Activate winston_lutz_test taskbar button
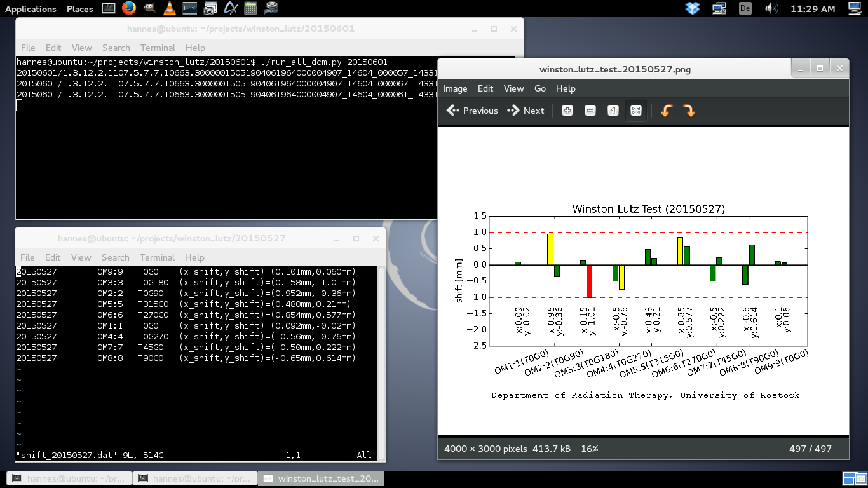Image resolution: width=868 pixels, height=488 pixels. (322, 478)
